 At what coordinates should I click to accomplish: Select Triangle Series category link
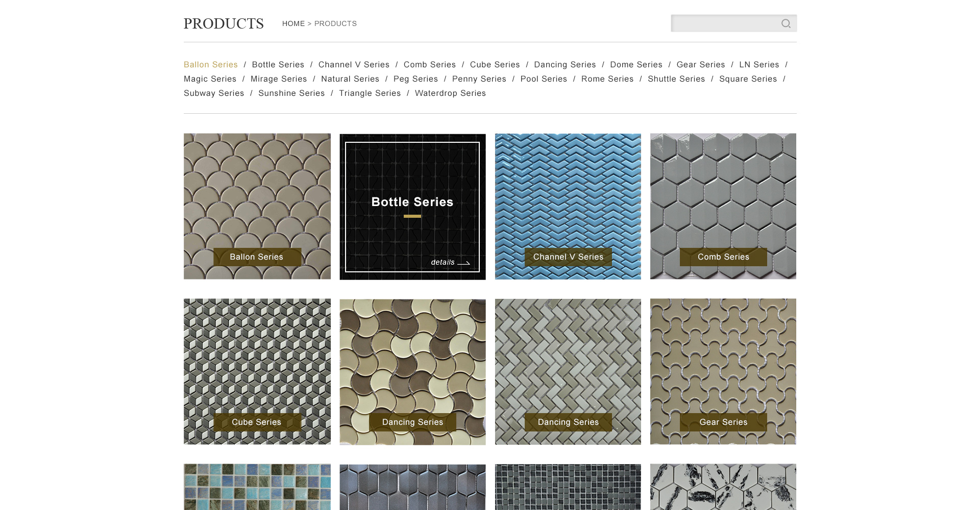370,93
